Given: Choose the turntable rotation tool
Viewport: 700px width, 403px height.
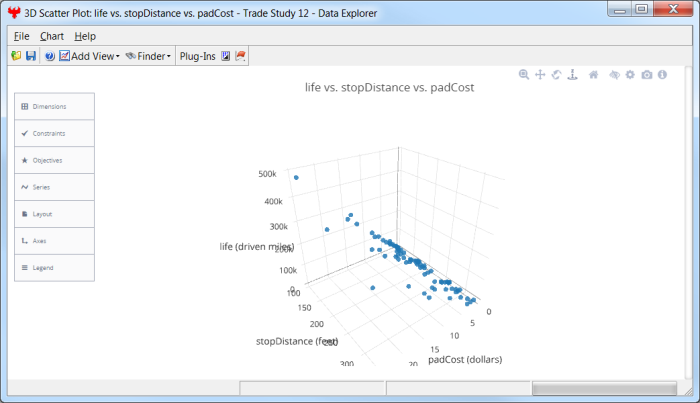Looking at the screenshot, I should tap(573, 75).
